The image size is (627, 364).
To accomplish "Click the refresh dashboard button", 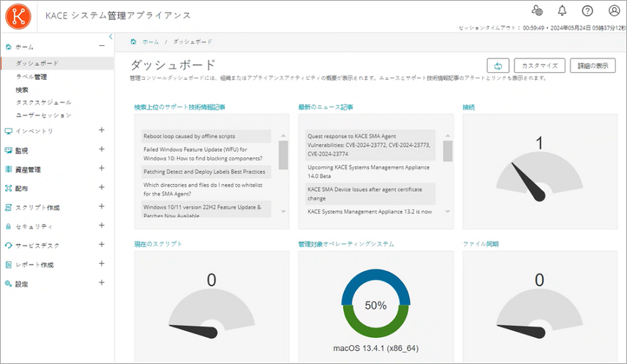I will tap(498, 66).
